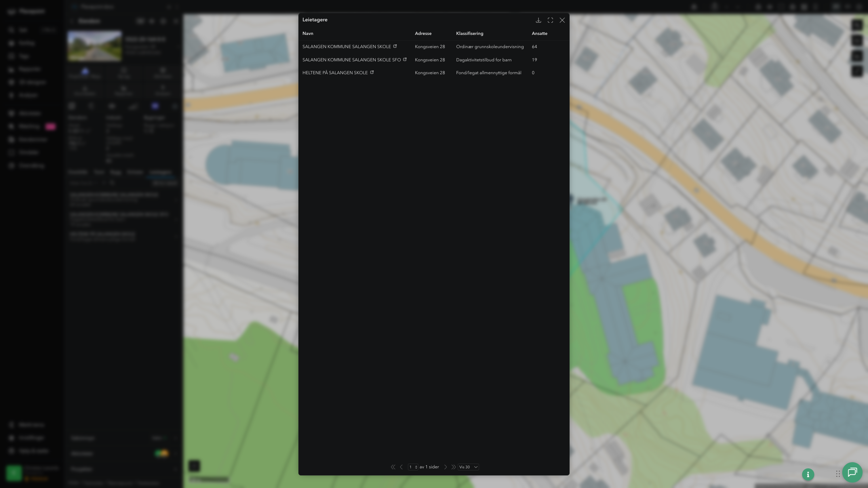The width and height of the screenshot is (868, 488).
Task: Sort by the Adresse column header
Action: [423, 33]
